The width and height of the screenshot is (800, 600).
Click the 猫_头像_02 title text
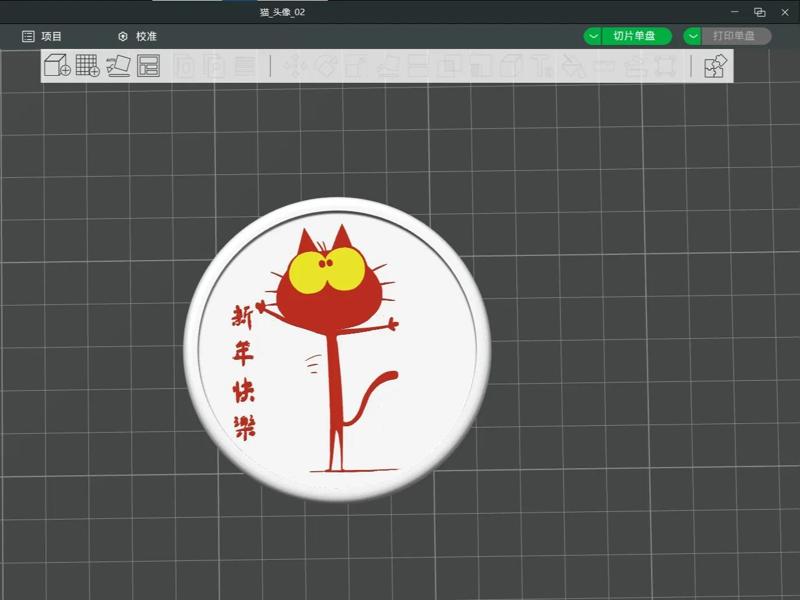[282, 12]
